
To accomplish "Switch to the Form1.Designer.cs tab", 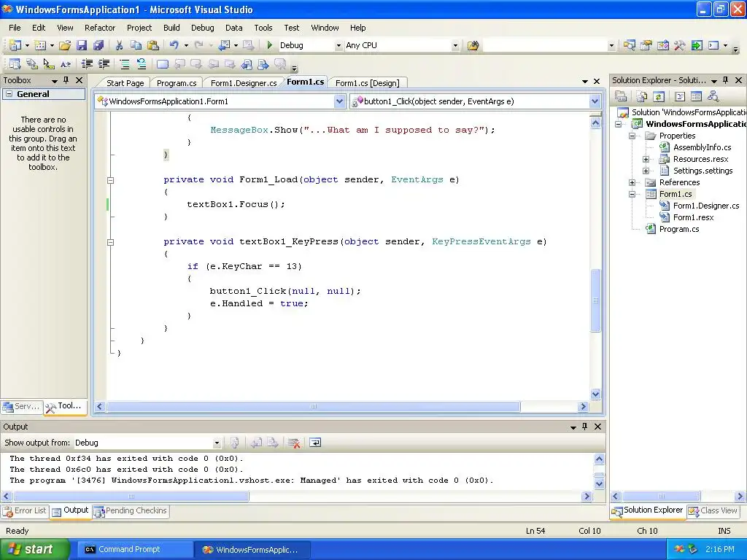I will click(244, 83).
